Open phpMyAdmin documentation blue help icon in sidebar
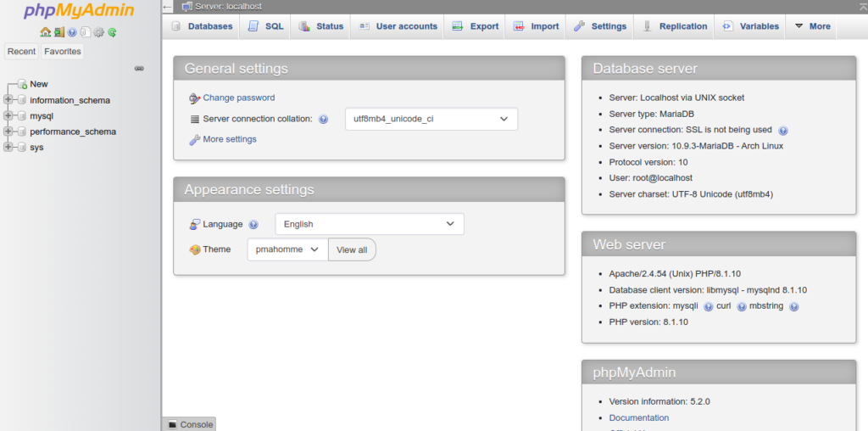The image size is (868, 431). click(72, 33)
